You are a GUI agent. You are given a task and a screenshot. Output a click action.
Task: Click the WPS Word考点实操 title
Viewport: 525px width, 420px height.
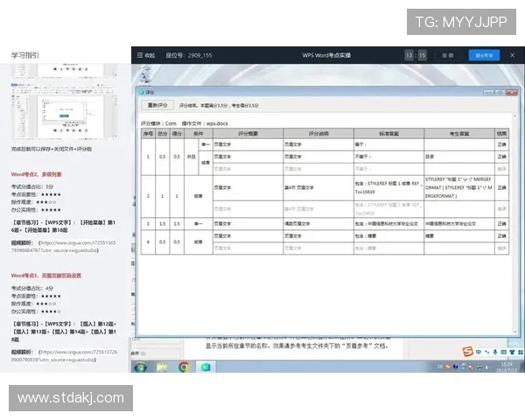click(326, 55)
